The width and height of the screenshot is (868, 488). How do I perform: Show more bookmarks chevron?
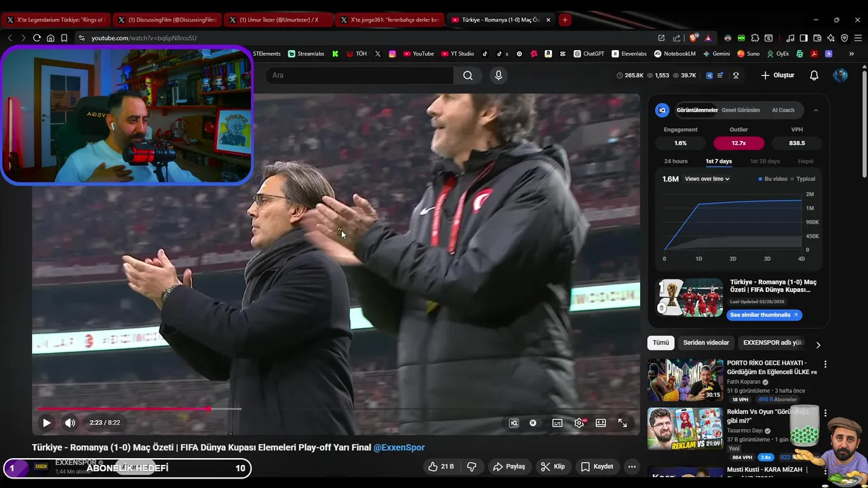pyautogui.click(x=851, y=54)
